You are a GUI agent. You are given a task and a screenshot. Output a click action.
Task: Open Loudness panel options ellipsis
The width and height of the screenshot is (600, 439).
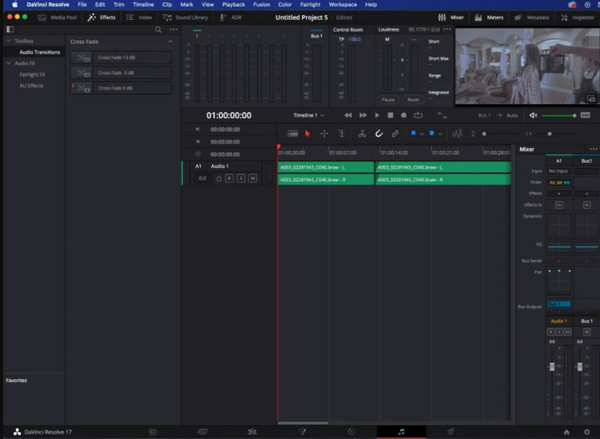(447, 29)
